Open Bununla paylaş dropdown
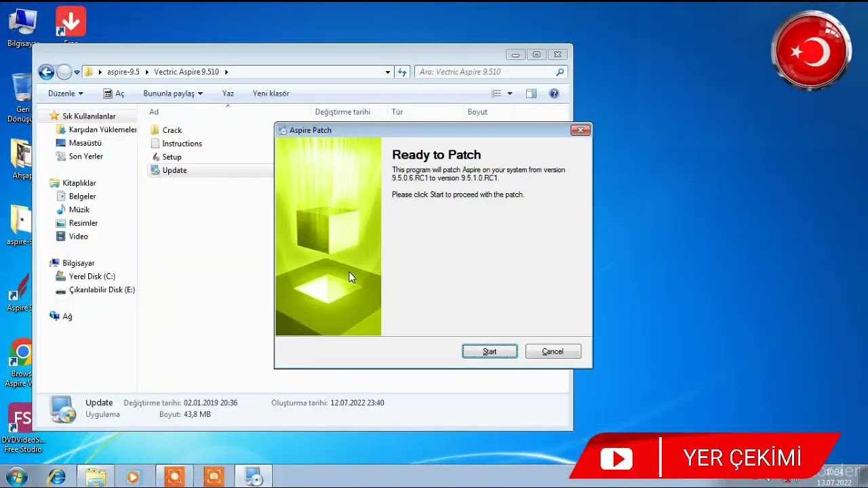Screen dimensions: 868x488 pyautogui.click(x=173, y=94)
